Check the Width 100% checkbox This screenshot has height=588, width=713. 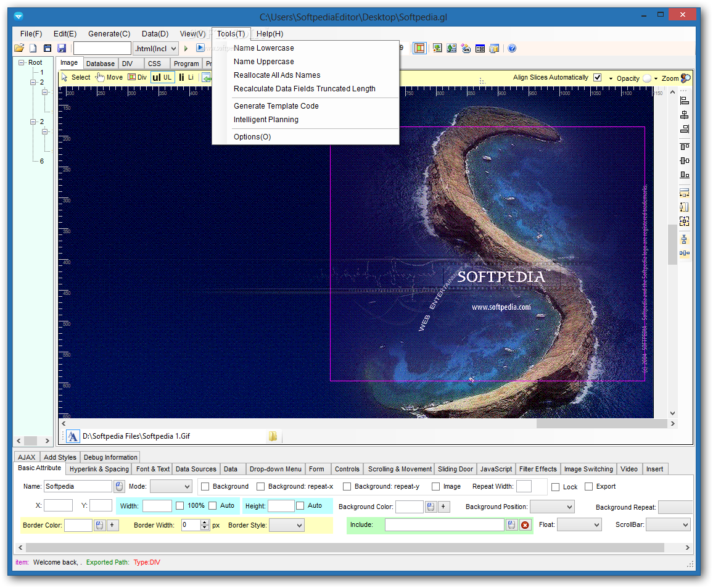180,506
